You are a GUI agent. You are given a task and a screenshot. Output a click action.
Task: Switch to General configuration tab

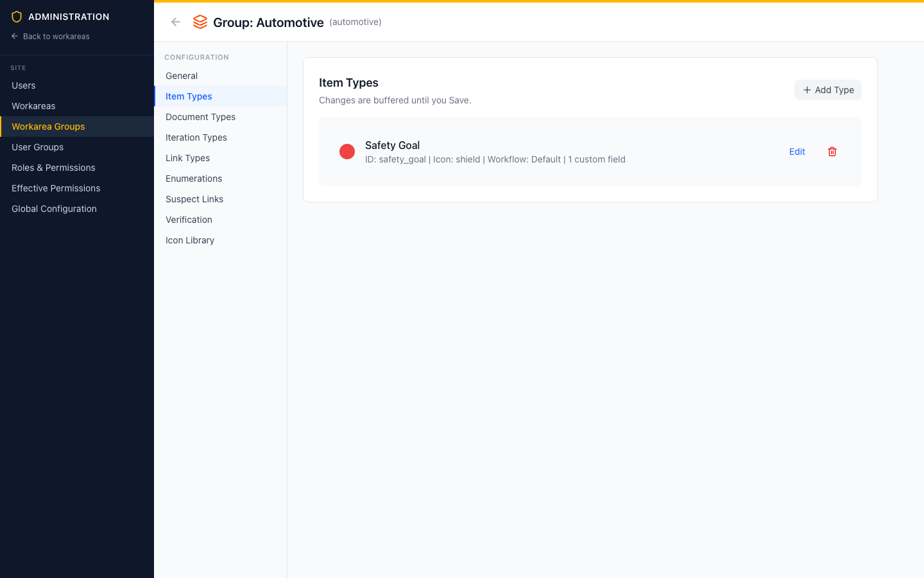pos(221,76)
